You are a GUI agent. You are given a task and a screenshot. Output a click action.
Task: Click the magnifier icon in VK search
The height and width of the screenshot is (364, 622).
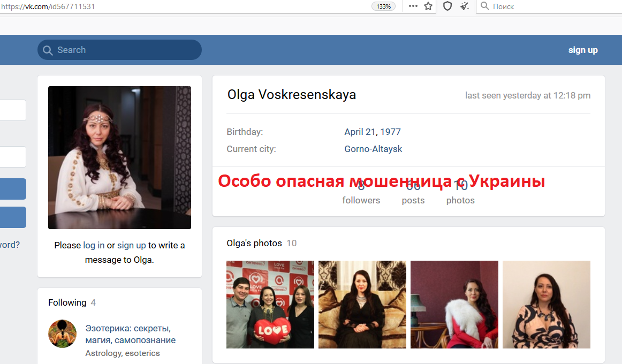point(48,50)
